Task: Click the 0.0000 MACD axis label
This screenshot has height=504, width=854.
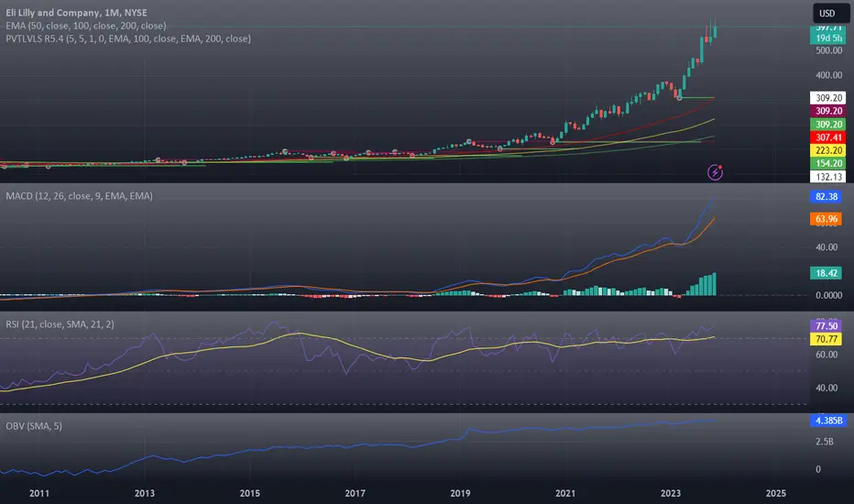Action: (x=829, y=295)
